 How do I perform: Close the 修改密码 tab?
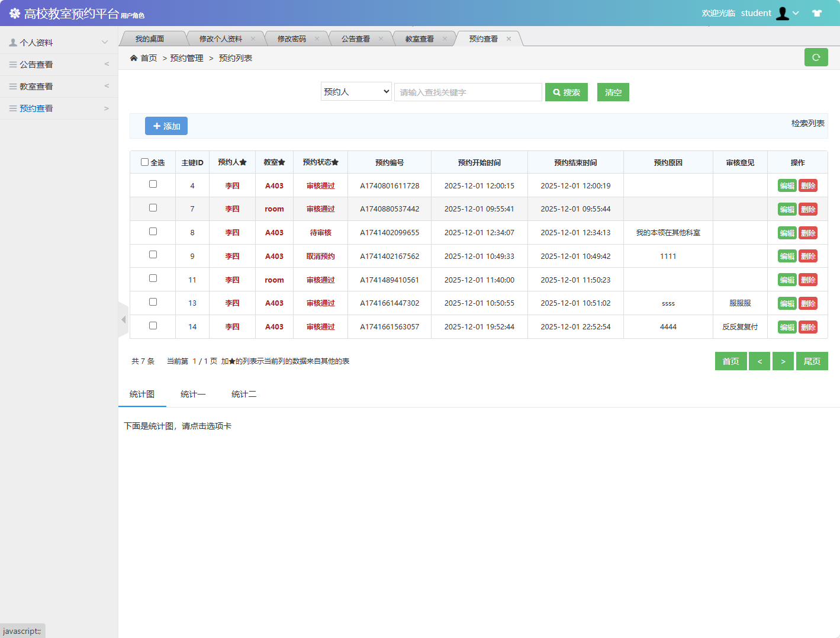(x=317, y=39)
